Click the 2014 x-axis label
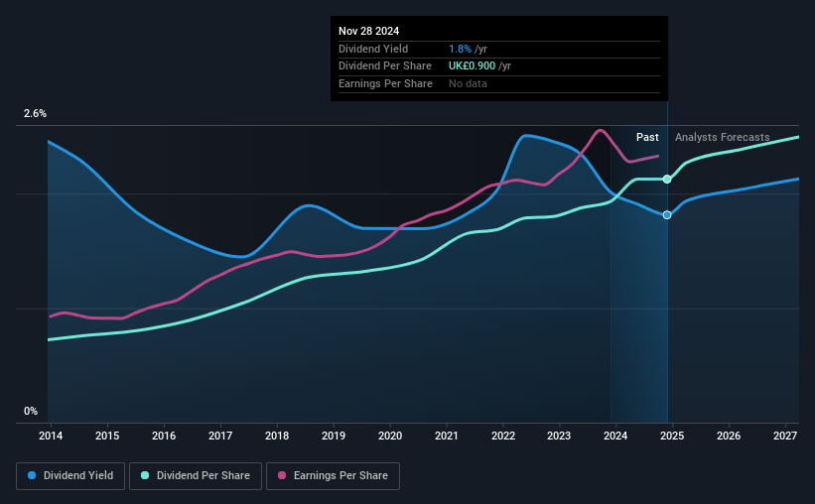Image resolution: width=815 pixels, height=504 pixels. pos(51,436)
